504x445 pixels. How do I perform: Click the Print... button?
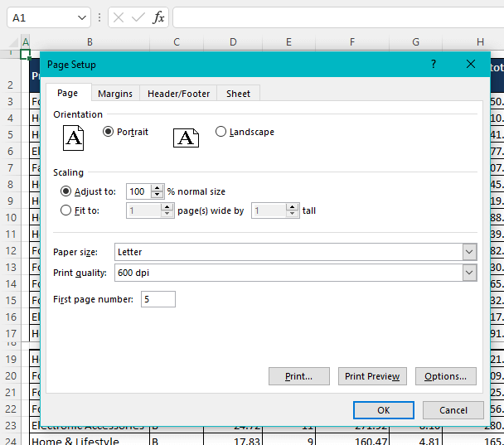tap(299, 376)
